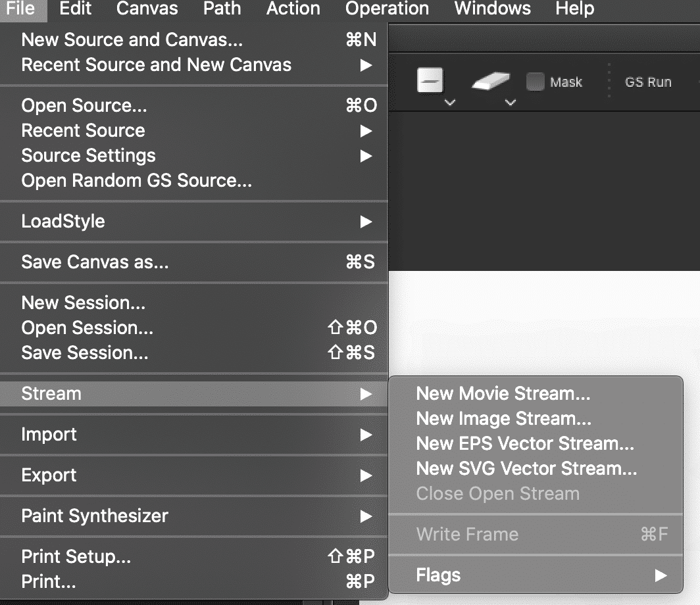
Task: Select New Movie Stream...
Action: click(x=536, y=394)
